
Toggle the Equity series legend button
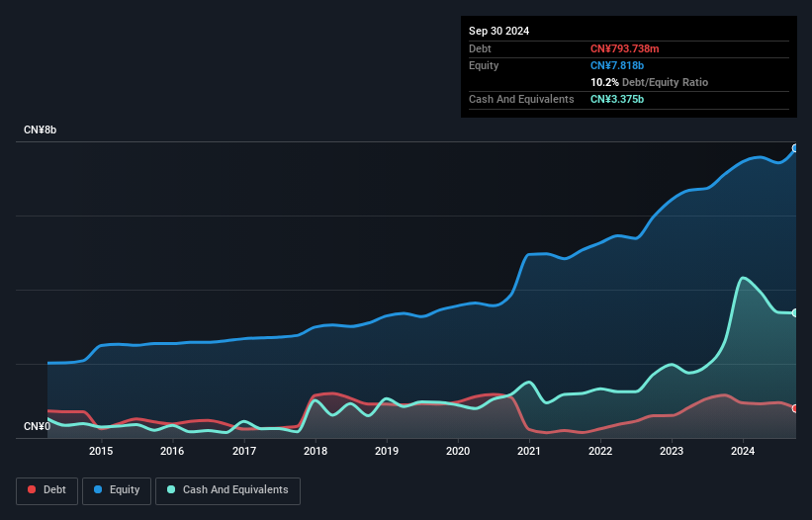click(117, 490)
